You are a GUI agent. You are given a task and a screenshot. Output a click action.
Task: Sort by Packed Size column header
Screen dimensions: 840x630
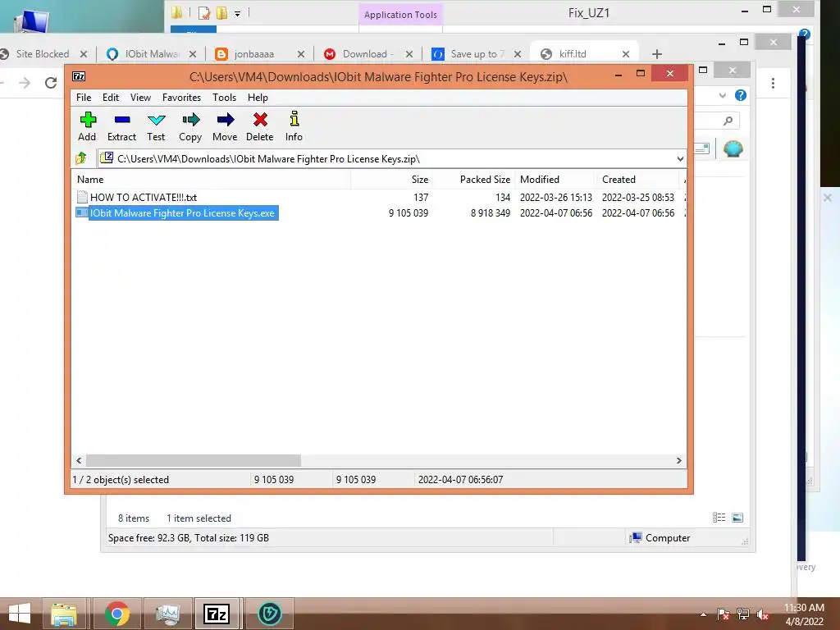473,180
